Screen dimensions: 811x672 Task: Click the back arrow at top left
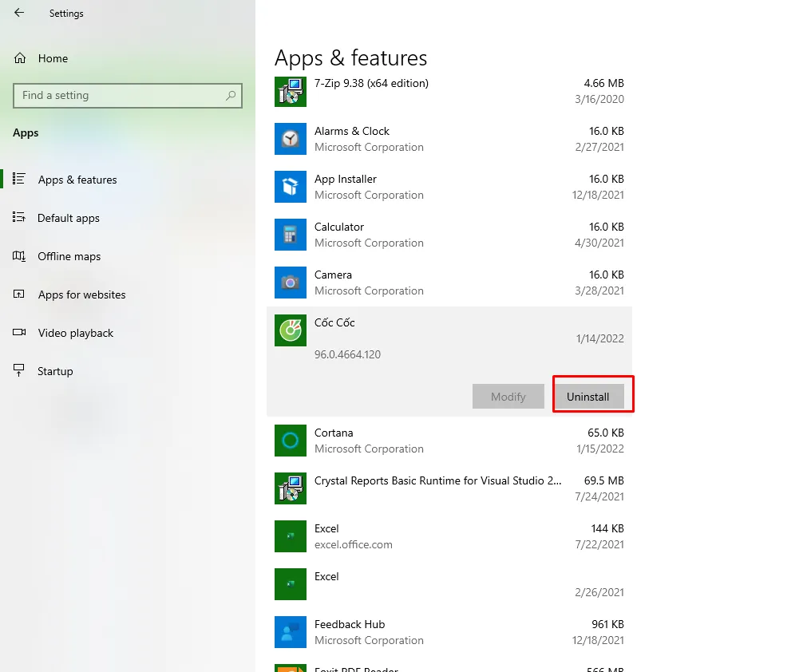click(x=18, y=13)
